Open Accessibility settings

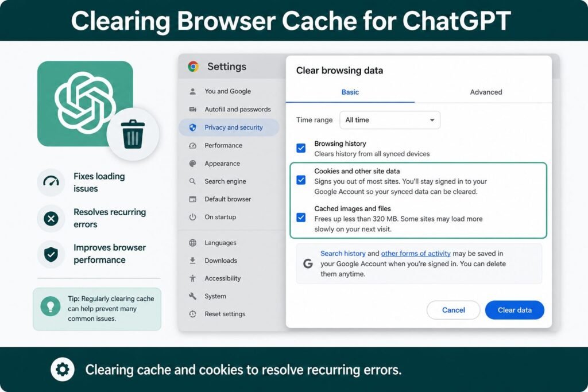tap(222, 278)
